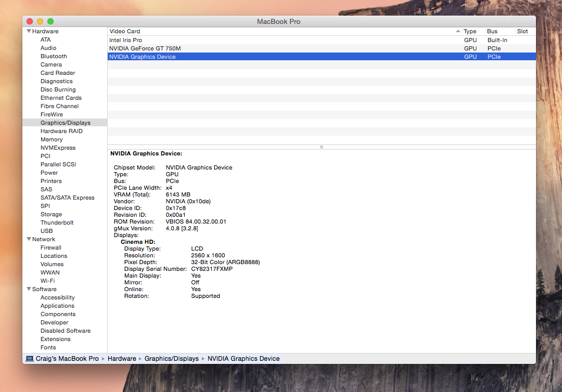Select Printers in the sidebar
Image resolution: width=562 pixels, height=392 pixels.
51,181
